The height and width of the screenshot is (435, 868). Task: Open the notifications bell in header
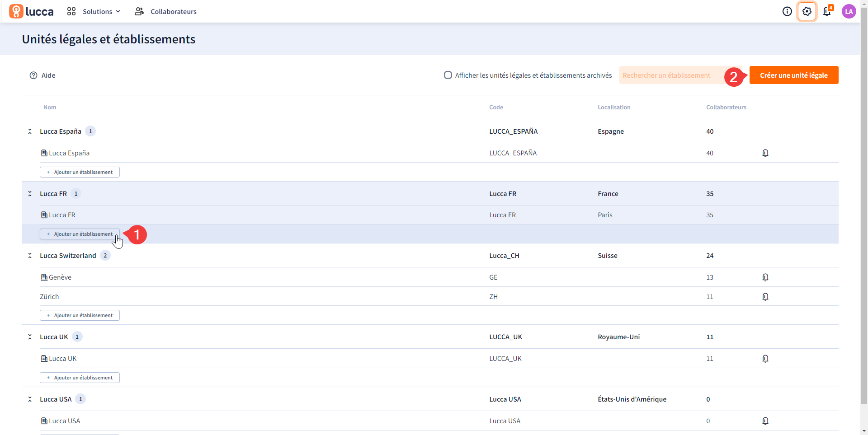point(827,11)
